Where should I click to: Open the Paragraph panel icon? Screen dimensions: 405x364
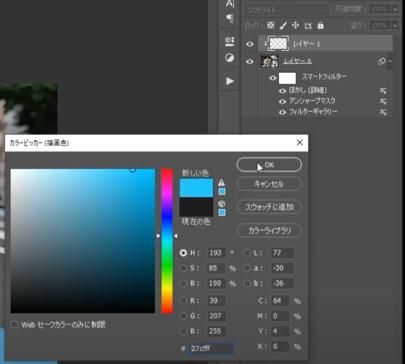(230, 18)
